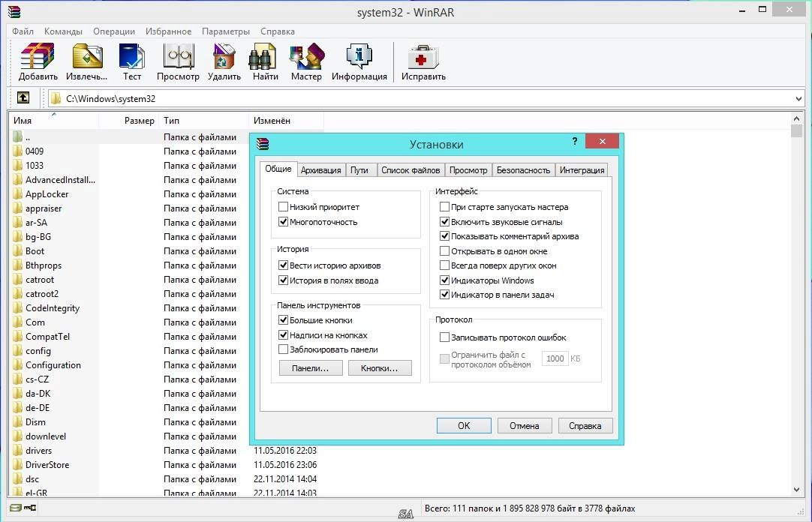The image size is (812, 522).
Task: Open the Операции menu
Action: click(114, 31)
